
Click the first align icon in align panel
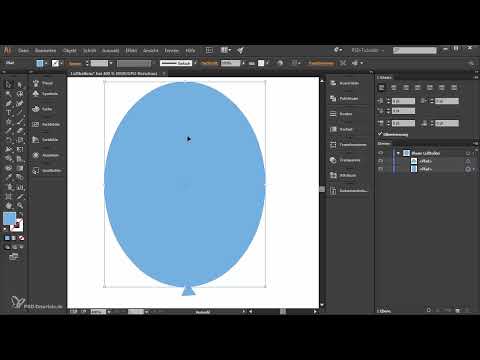[x=382, y=88]
